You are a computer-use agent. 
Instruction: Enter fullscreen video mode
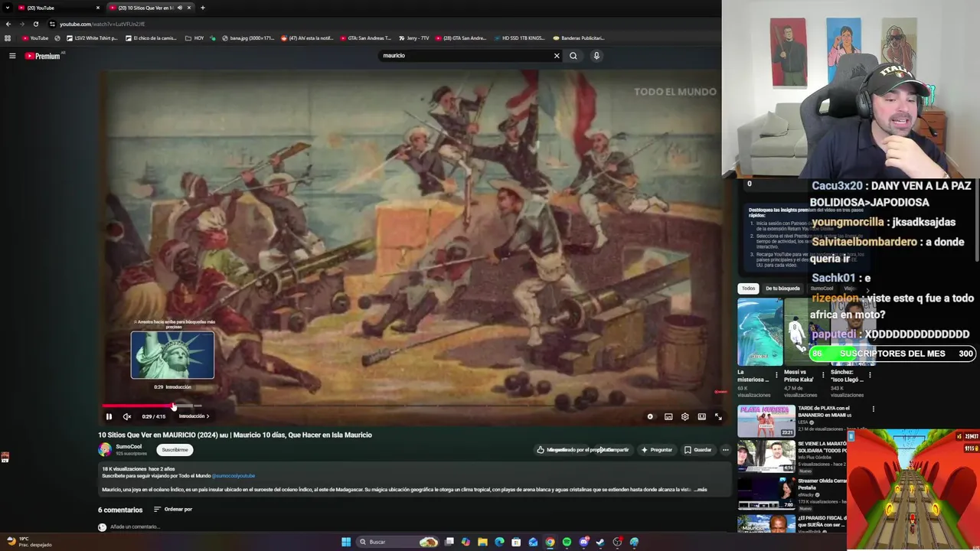718,416
